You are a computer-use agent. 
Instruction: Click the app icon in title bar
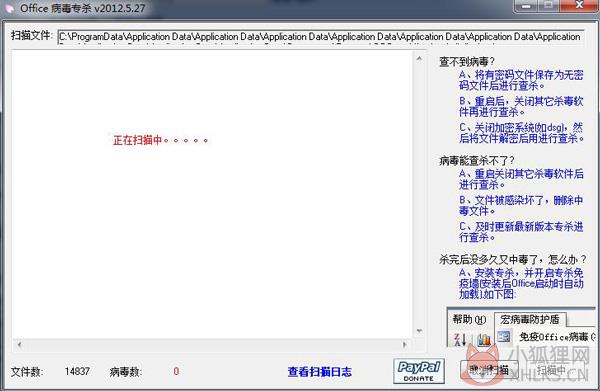pos(7,8)
